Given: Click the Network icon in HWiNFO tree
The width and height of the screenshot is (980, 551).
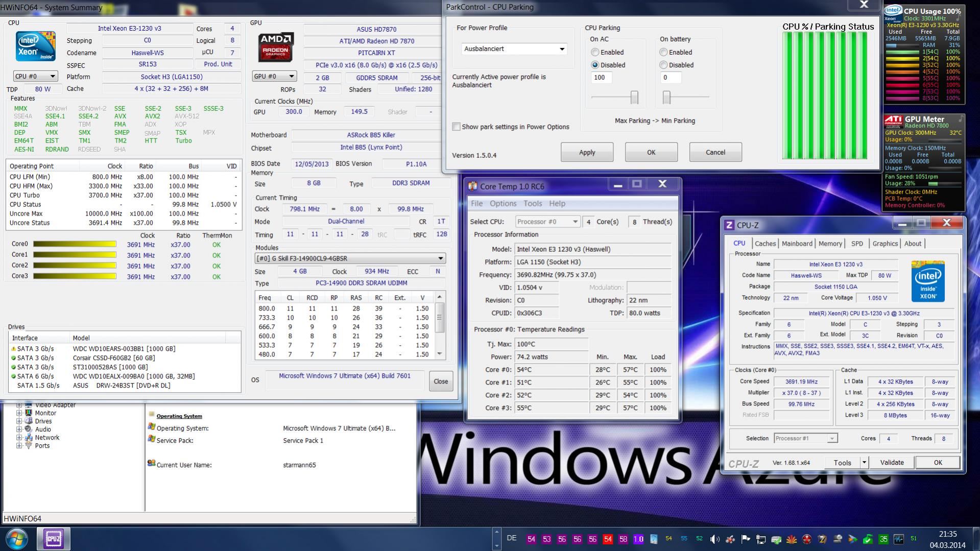Looking at the screenshot, I should (x=29, y=438).
